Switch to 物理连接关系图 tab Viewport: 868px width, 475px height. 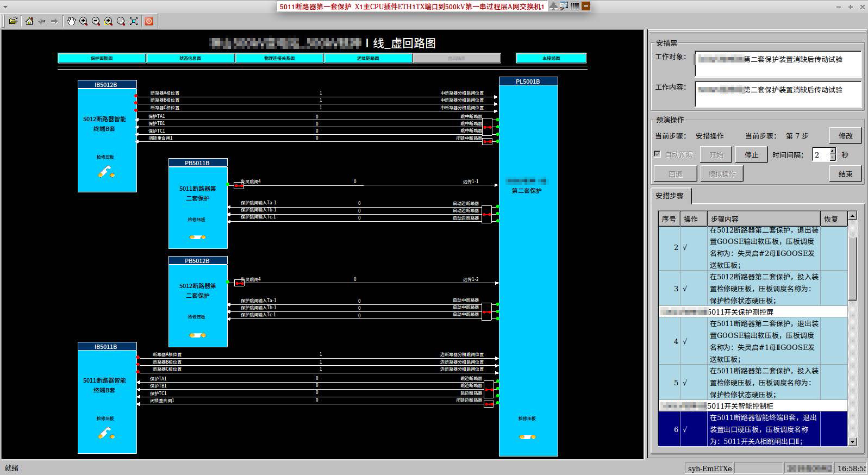(279, 58)
